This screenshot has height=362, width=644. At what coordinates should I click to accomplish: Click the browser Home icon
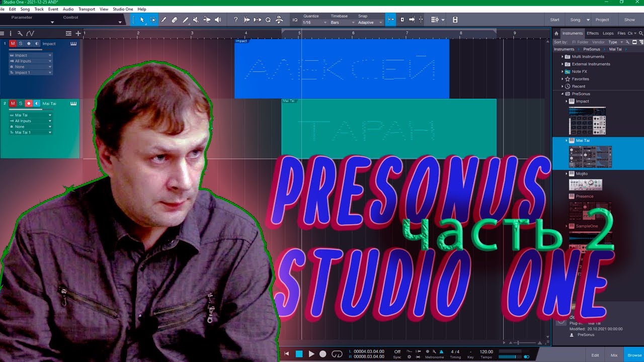[x=556, y=33]
